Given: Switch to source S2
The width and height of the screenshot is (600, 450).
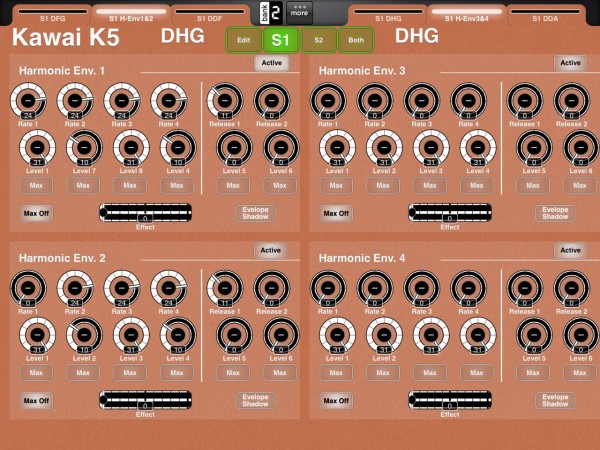Looking at the screenshot, I should (318, 40).
